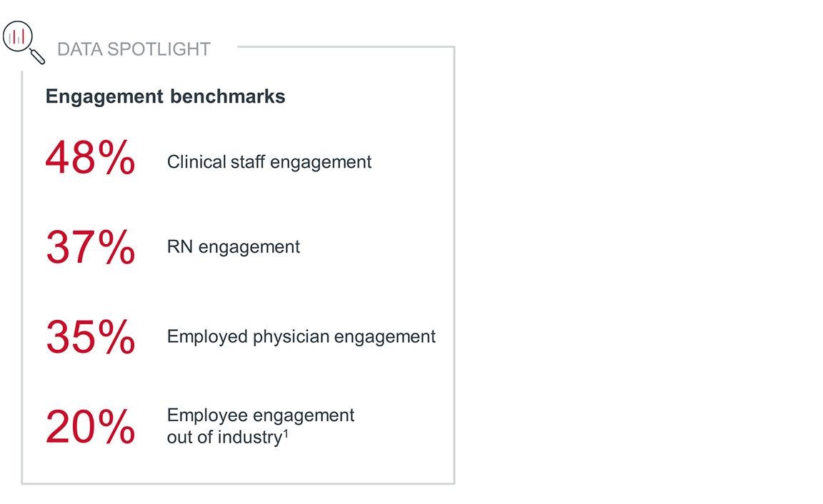Select the Employed physician engagement label
The width and height of the screenshot is (823, 504).
301,336
